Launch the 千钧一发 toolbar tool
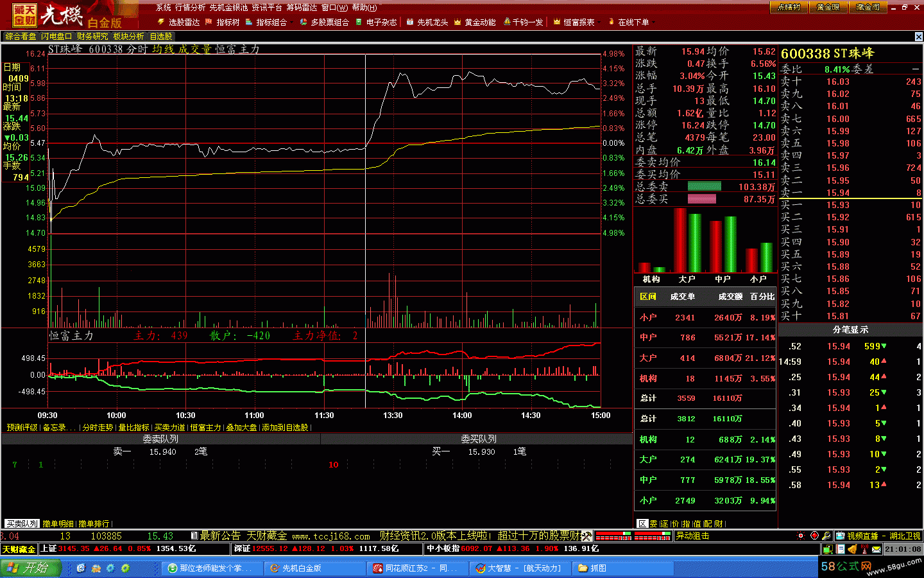The image size is (924, 578). [523, 22]
